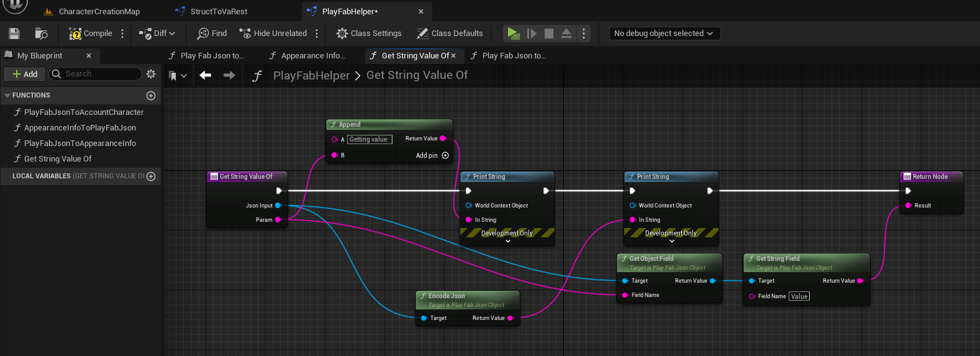Click the Append node B pin
980x356 pixels.
pyautogui.click(x=334, y=155)
